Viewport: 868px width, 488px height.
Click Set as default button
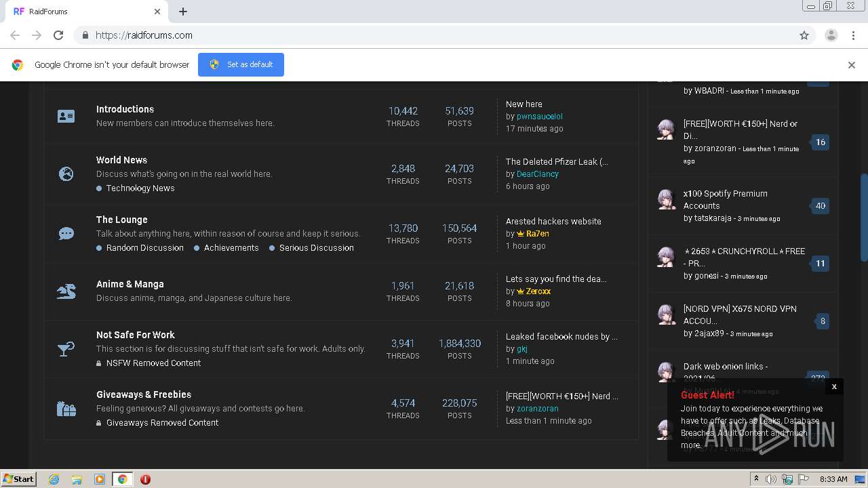click(x=241, y=65)
